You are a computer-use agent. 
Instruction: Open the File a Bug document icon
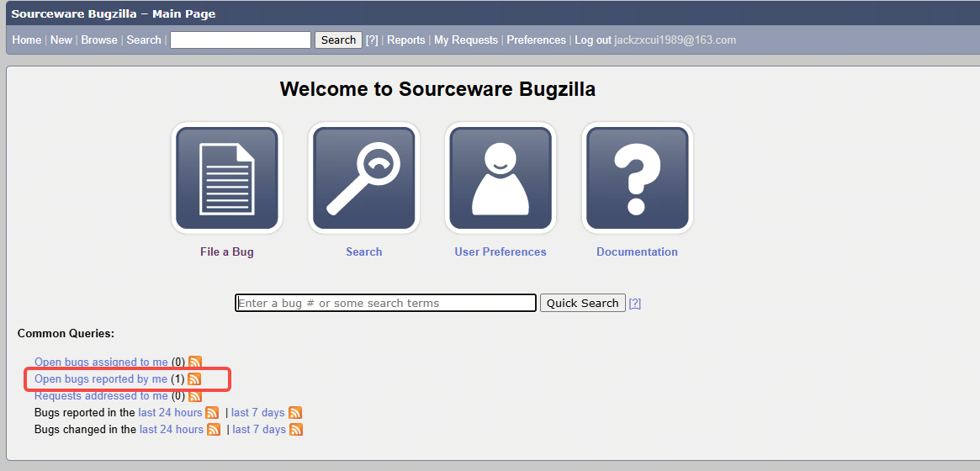[227, 178]
